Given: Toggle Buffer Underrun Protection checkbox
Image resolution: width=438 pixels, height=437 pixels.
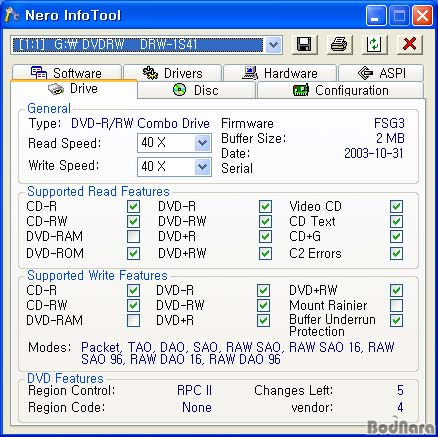Looking at the screenshot, I should coord(396,321).
